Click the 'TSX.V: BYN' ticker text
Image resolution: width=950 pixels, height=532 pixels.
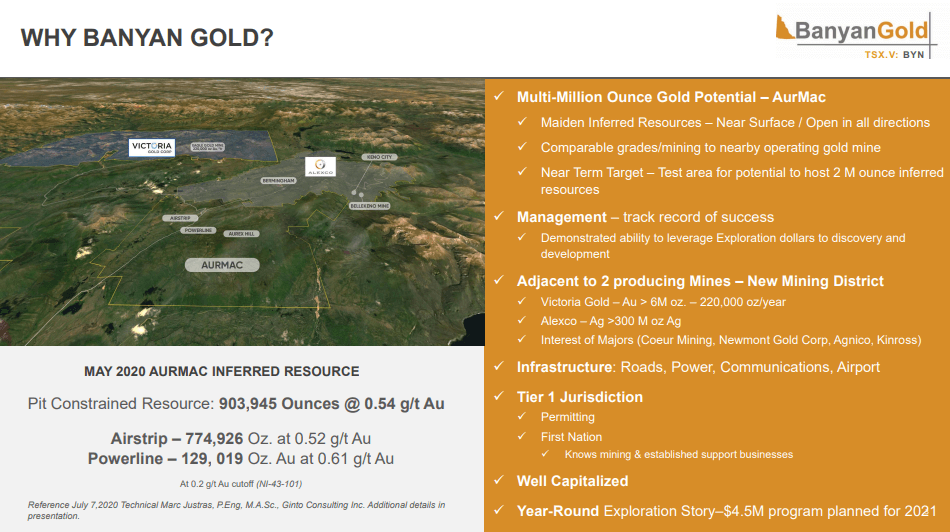pyautogui.click(x=894, y=55)
